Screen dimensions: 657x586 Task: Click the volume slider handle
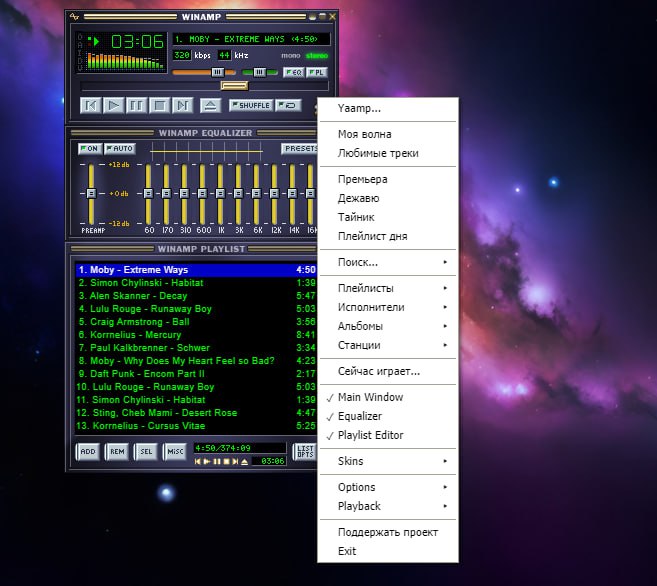point(218,72)
